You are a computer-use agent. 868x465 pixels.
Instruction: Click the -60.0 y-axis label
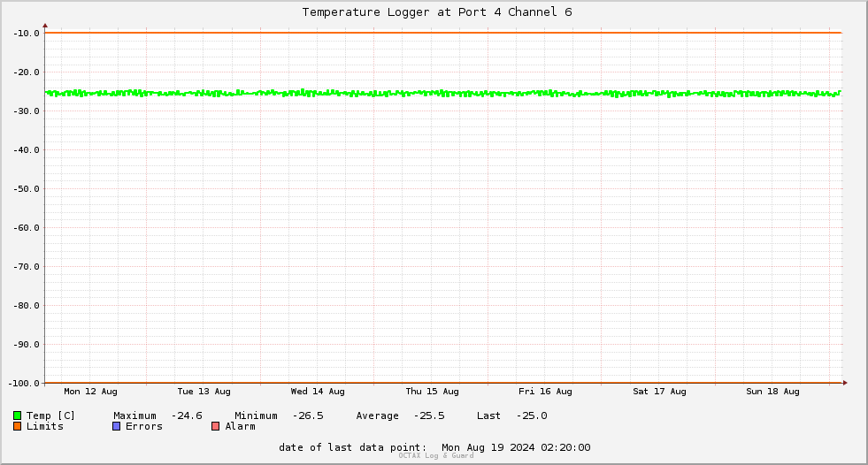pyautogui.click(x=26, y=228)
